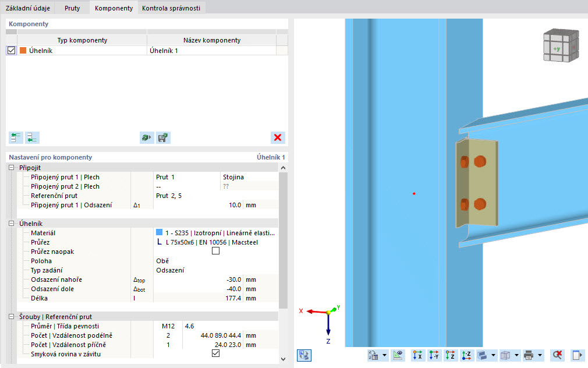Click the printer icon
The height and width of the screenshot is (368, 588).
coord(529,355)
